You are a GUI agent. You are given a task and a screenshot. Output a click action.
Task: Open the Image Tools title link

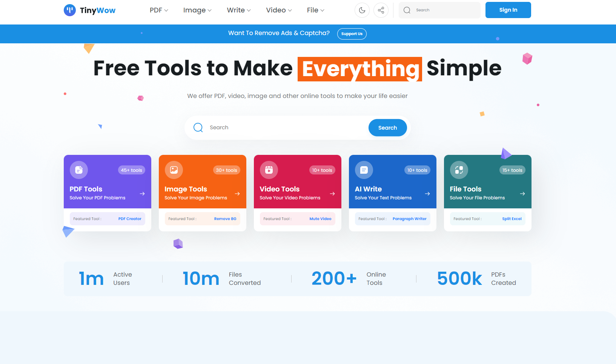coord(186,189)
